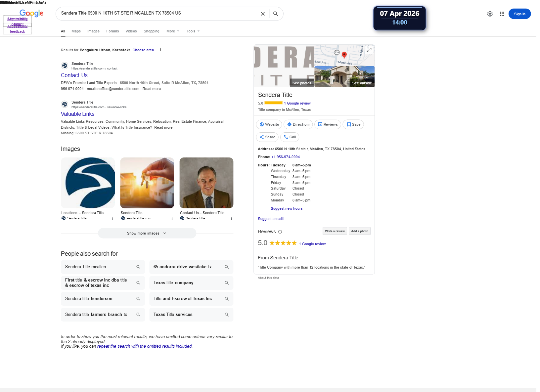This screenshot has width=540, height=392.
Task: Click Add a photo button
Action: click(x=360, y=231)
